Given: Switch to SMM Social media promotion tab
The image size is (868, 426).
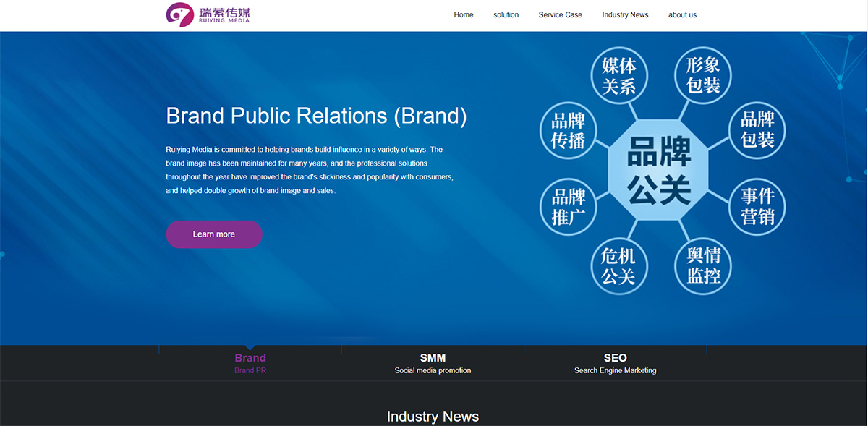Looking at the screenshot, I should coord(433,363).
